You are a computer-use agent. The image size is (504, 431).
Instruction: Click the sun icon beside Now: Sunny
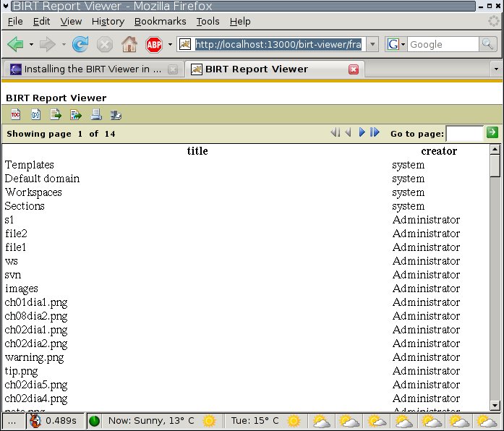point(209,421)
